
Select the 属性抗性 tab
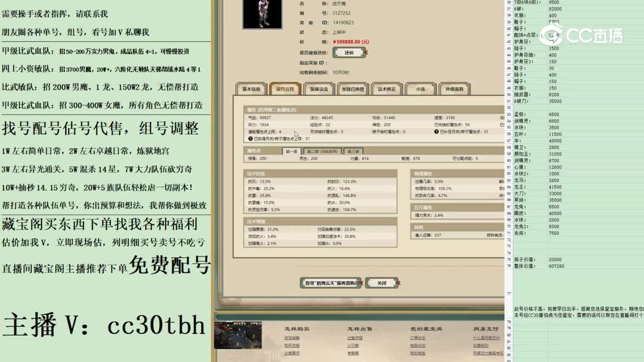tap(285, 89)
